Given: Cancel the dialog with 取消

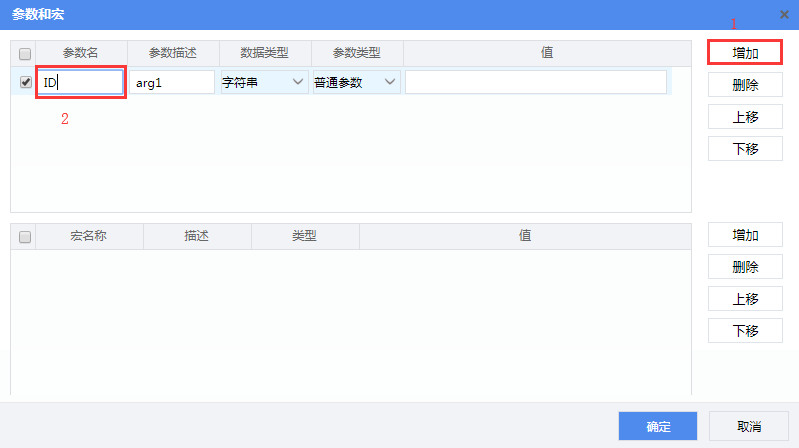Looking at the screenshot, I should click(748, 426).
